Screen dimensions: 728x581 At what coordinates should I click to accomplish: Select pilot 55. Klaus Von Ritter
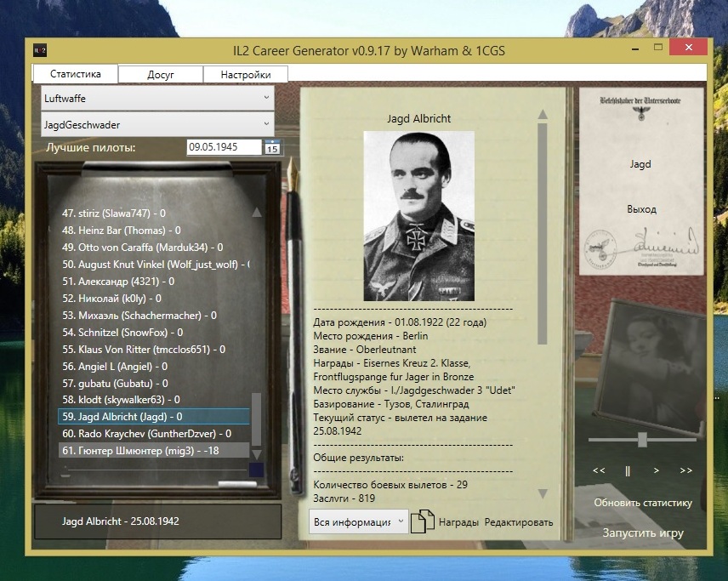click(x=154, y=350)
